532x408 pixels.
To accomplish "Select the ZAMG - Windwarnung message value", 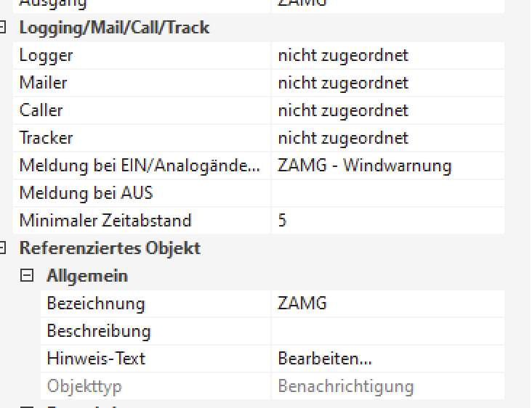I will coord(364,166).
